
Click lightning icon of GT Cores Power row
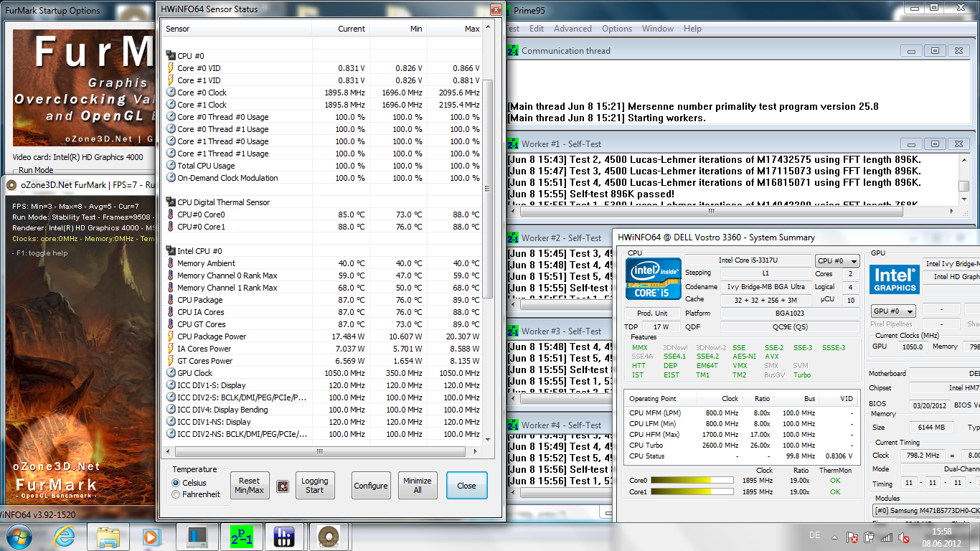pos(171,361)
